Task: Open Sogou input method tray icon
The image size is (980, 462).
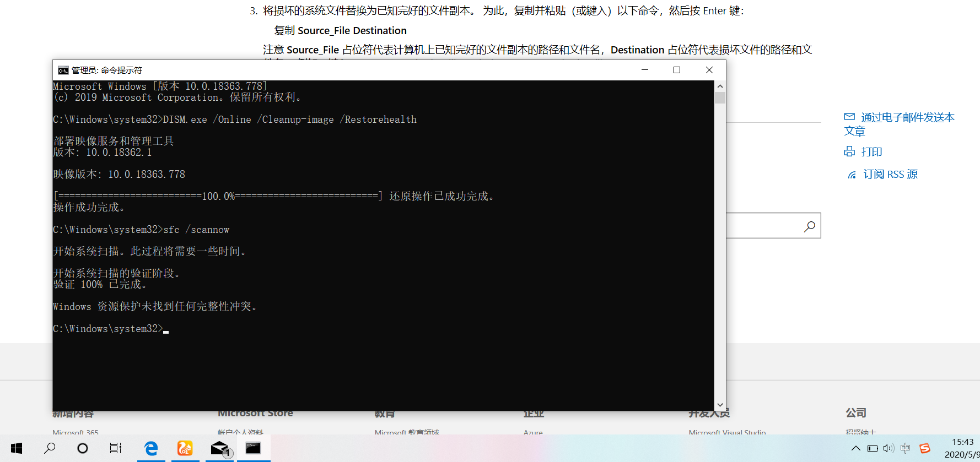Action: tap(925, 448)
